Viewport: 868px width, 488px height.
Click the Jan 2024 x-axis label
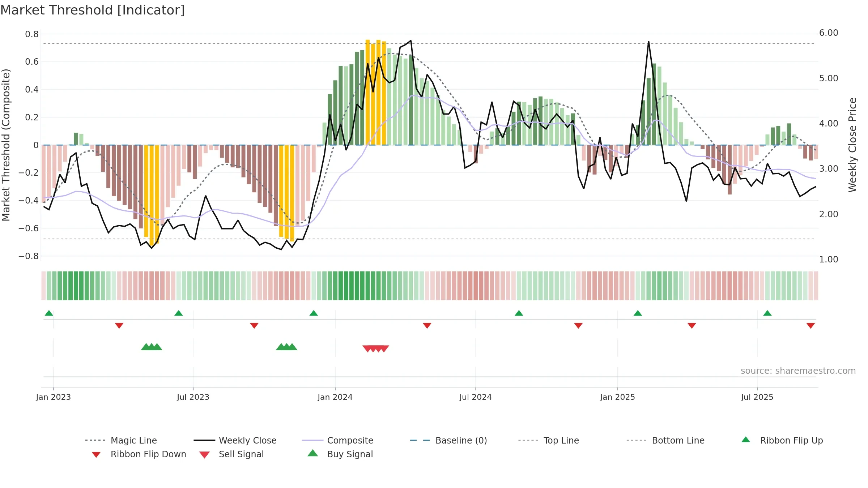(335, 397)
